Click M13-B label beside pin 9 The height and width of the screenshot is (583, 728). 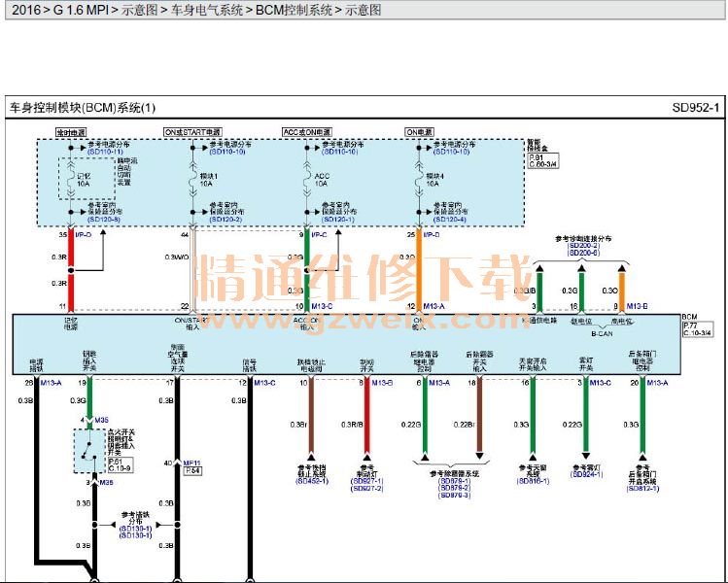click(637, 306)
